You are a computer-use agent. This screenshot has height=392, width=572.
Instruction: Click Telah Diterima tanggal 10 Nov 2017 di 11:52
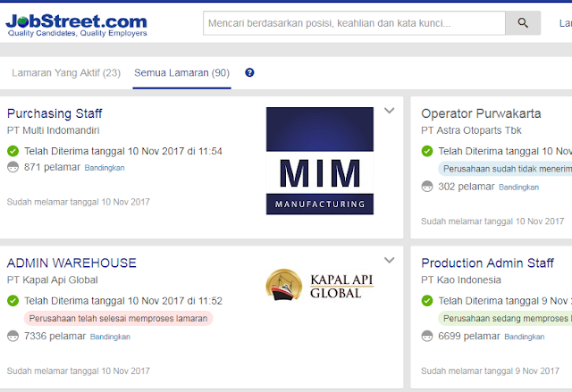[x=123, y=301]
